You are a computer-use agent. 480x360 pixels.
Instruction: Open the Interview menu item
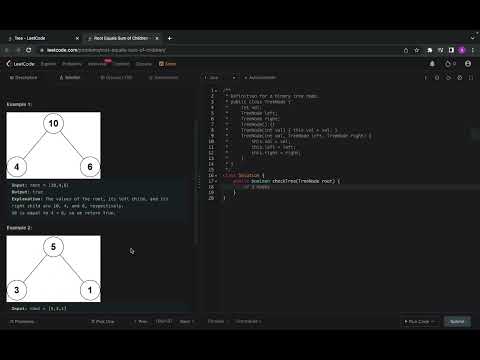(x=97, y=64)
